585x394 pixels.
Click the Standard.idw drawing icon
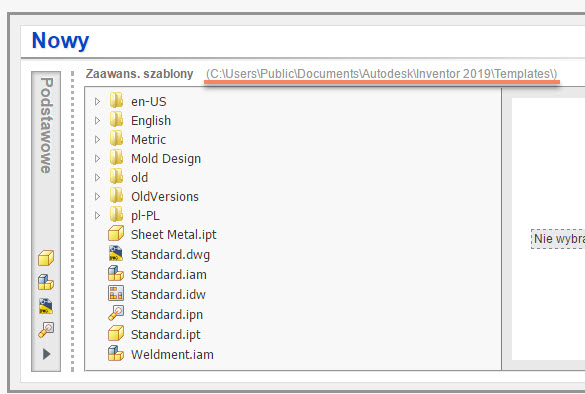click(x=116, y=293)
